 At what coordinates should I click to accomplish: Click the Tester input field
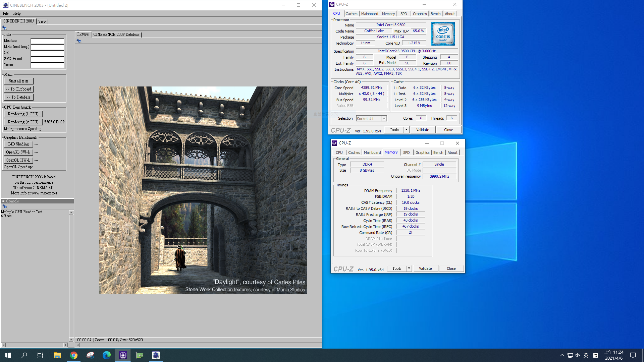47,65
